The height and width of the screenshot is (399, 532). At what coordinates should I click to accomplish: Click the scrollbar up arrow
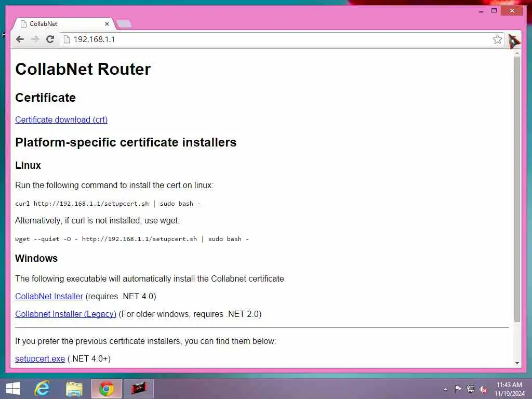pyautogui.click(x=517, y=54)
